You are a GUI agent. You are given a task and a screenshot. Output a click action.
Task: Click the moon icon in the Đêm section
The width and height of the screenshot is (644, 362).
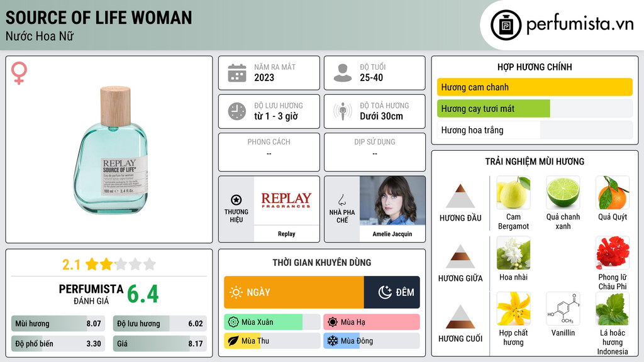click(x=385, y=292)
